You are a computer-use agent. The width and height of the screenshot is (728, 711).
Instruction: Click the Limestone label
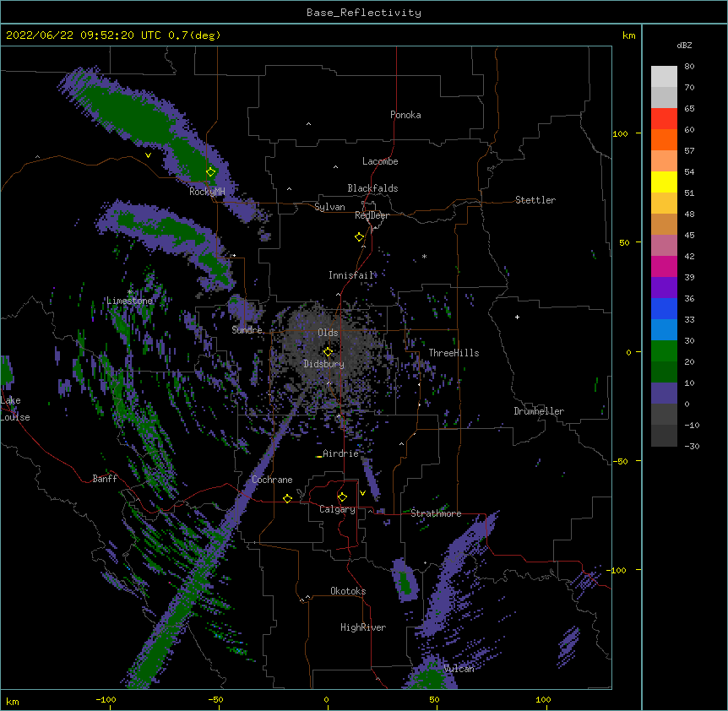pyautogui.click(x=129, y=301)
